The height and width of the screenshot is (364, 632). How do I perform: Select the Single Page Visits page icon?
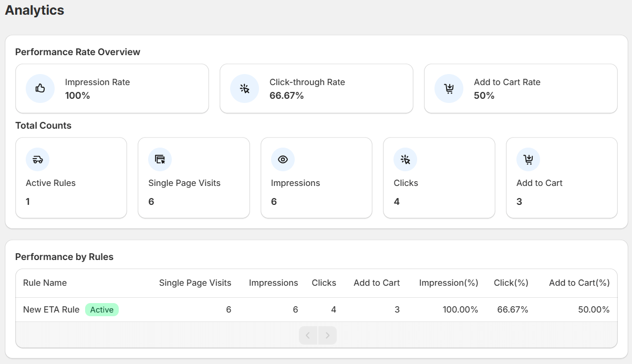(x=159, y=159)
